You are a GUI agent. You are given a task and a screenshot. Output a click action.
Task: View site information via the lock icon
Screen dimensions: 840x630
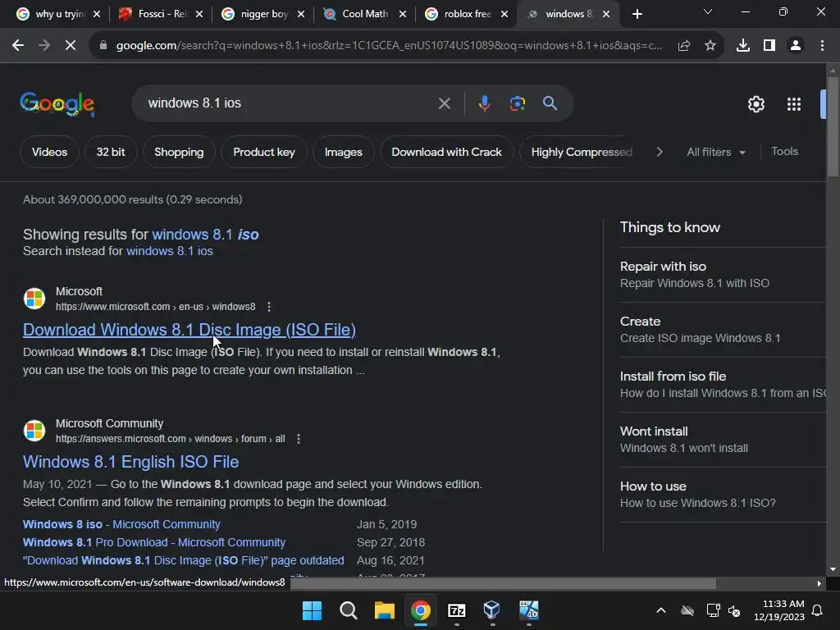tap(103, 46)
